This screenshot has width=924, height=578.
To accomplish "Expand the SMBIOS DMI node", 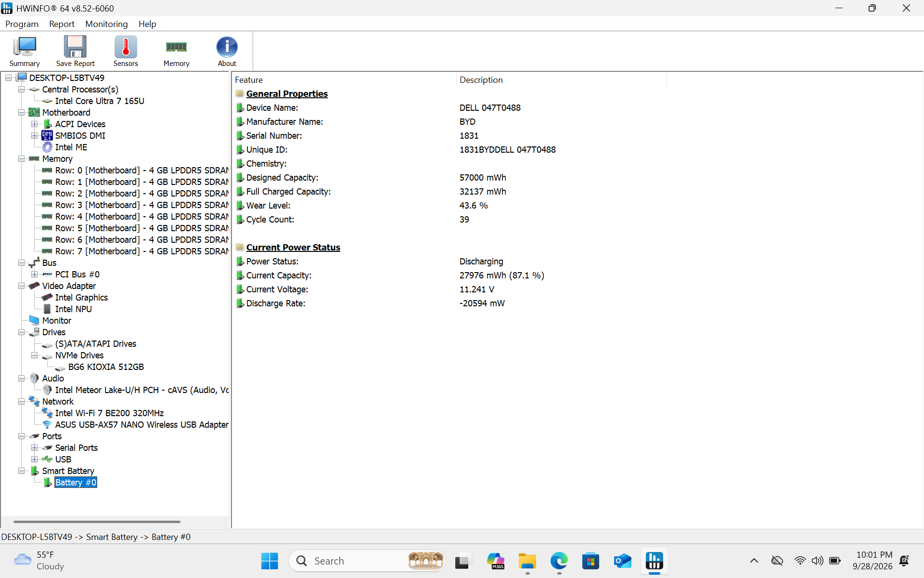I will click(x=34, y=136).
